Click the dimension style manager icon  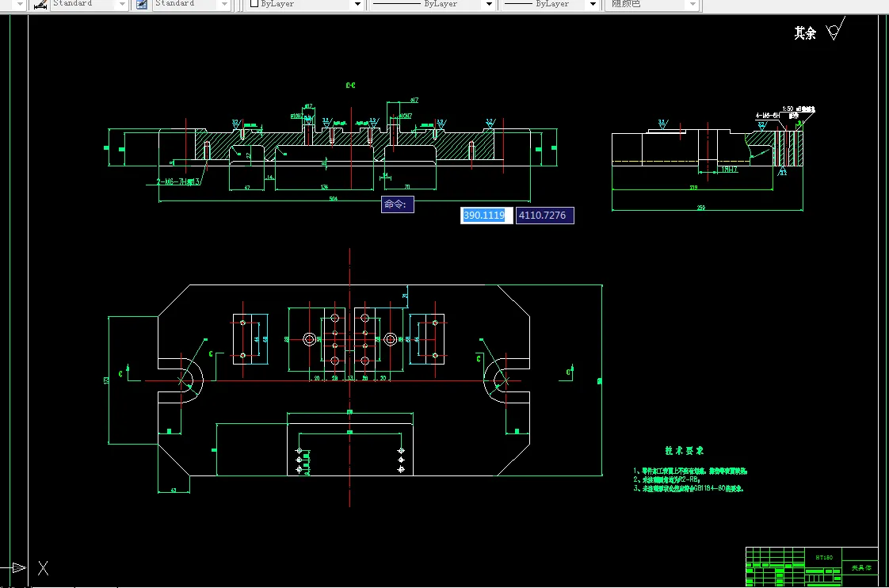pyautogui.click(x=40, y=5)
